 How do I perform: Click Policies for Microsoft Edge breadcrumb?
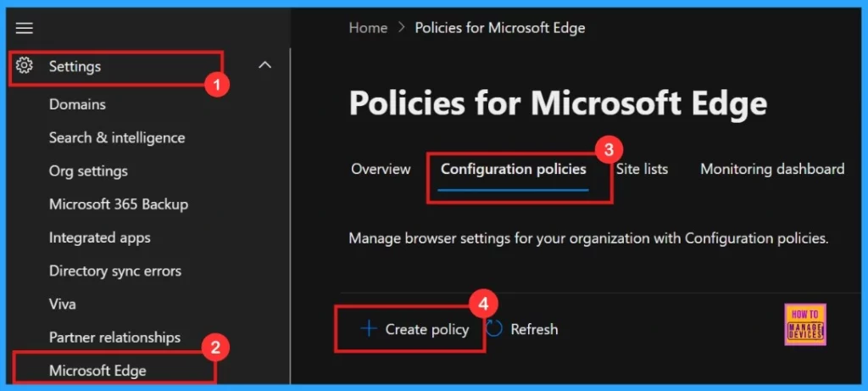tap(499, 28)
